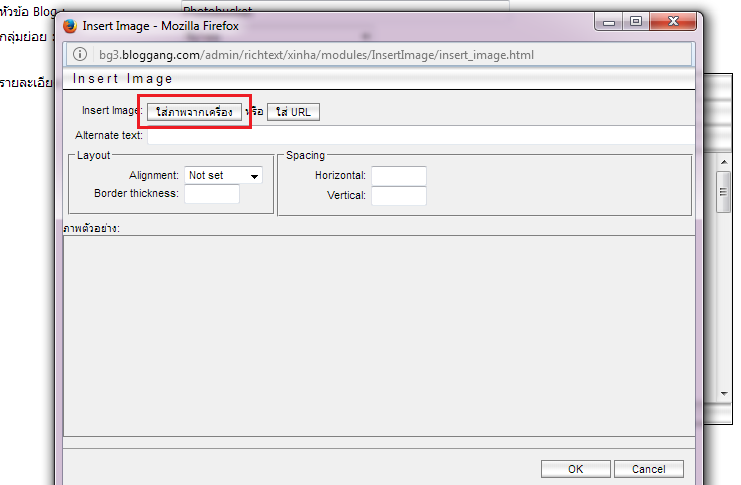Open the Alignment dropdown showing Not set
741x485 pixels.
coord(223,175)
